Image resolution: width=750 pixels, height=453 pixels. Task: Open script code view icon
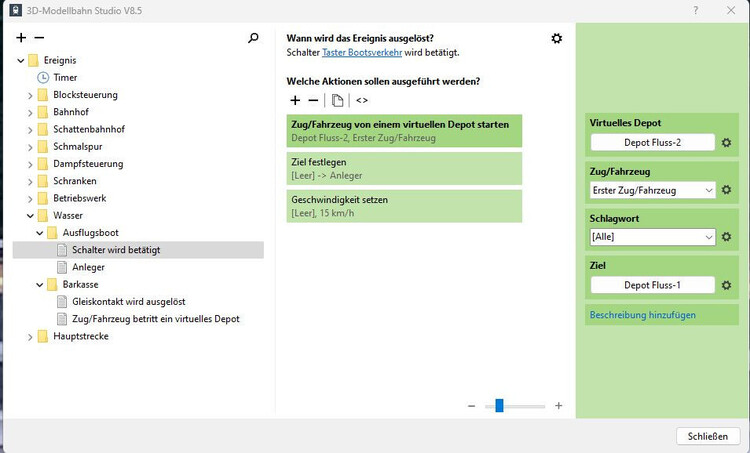point(361,100)
